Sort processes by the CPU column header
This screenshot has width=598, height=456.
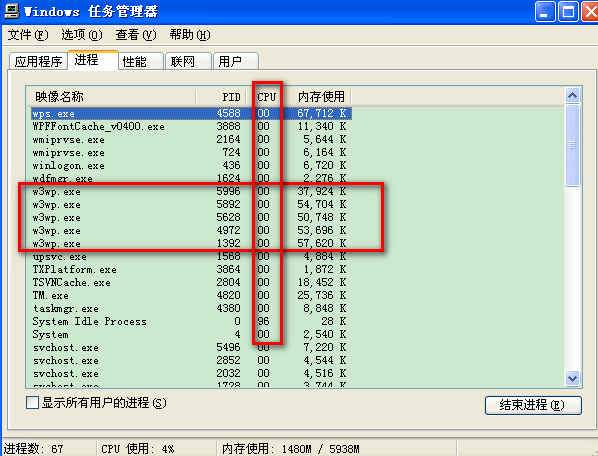coord(266,97)
